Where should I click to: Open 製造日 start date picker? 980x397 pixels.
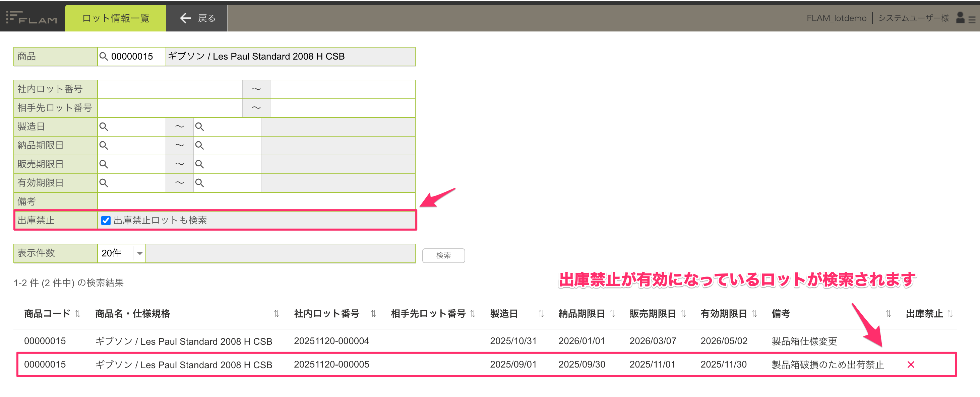[x=104, y=127]
